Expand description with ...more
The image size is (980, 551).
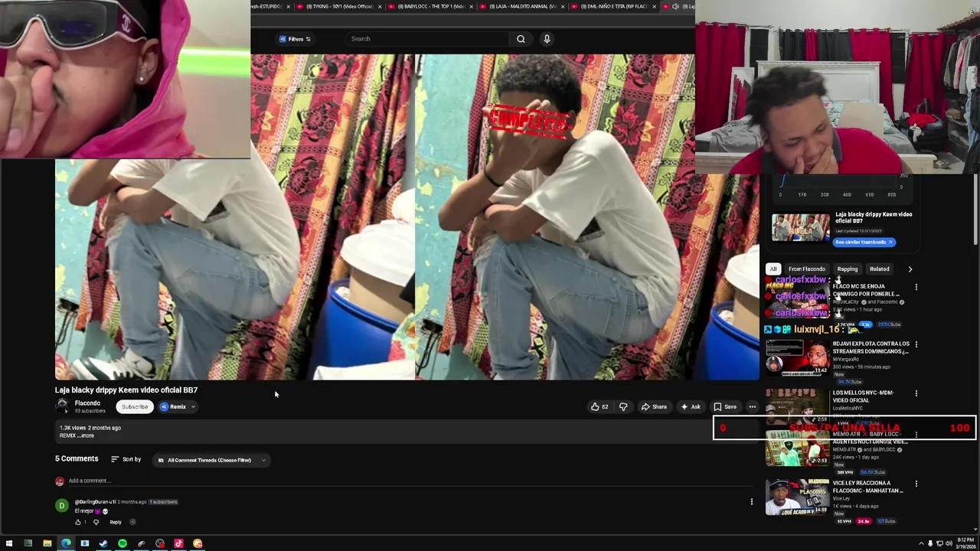tap(85, 435)
